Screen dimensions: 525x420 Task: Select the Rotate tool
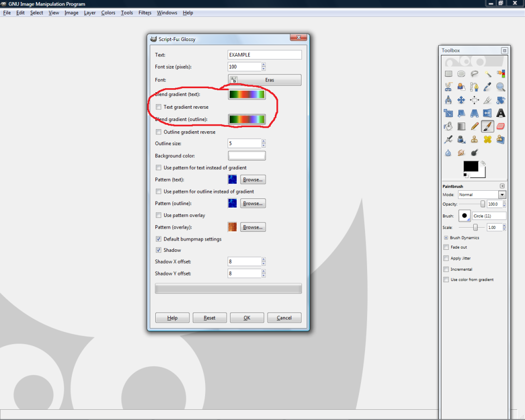click(x=500, y=100)
